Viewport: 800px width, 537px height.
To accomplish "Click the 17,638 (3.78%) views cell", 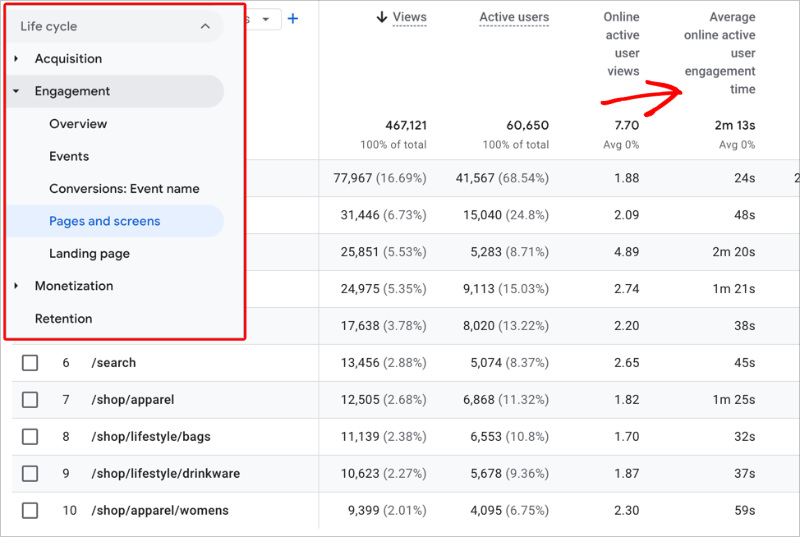I will pos(384,326).
